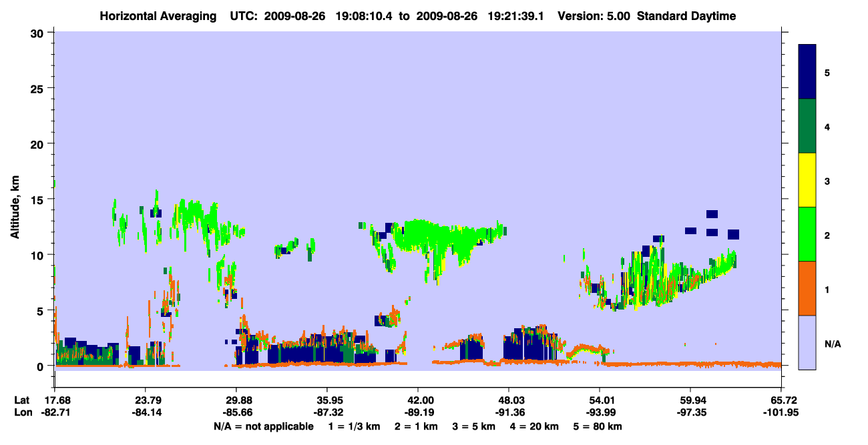The image size is (868, 445).
Task: Click the longitude value '-84.14'
Action: (145, 413)
